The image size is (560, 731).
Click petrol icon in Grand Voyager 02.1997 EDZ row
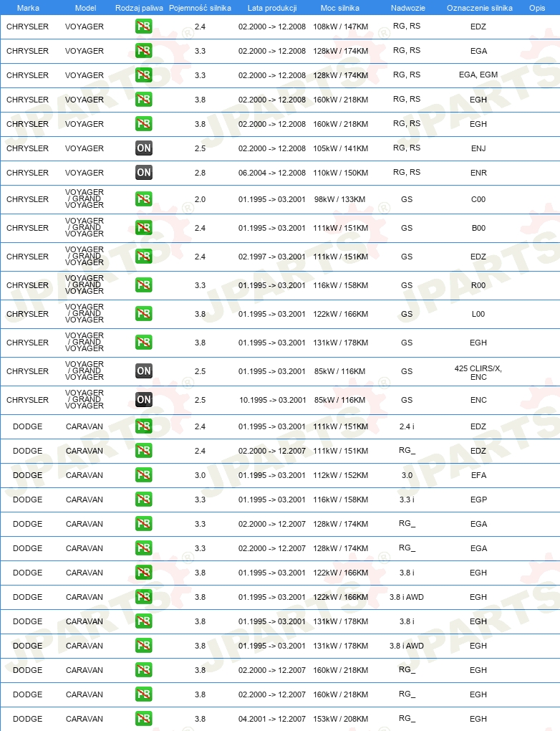pyautogui.click(x=143, y=257)
